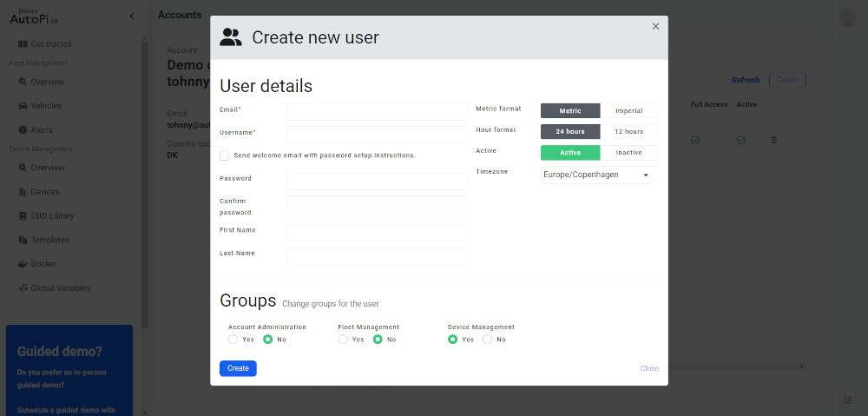Focus the Password input field
The height and width of the screenshot is (416, 868).
click(x=377, y=182)
